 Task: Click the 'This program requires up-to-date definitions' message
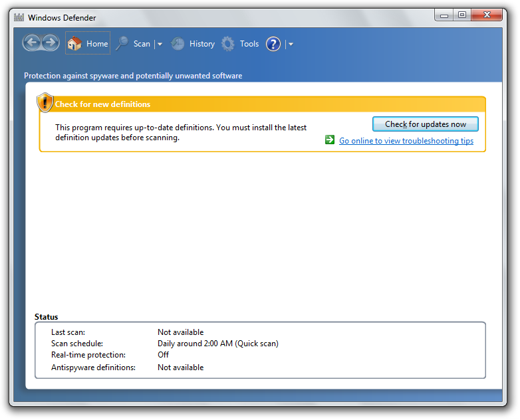pyautogui.click(x=181, y=132)
